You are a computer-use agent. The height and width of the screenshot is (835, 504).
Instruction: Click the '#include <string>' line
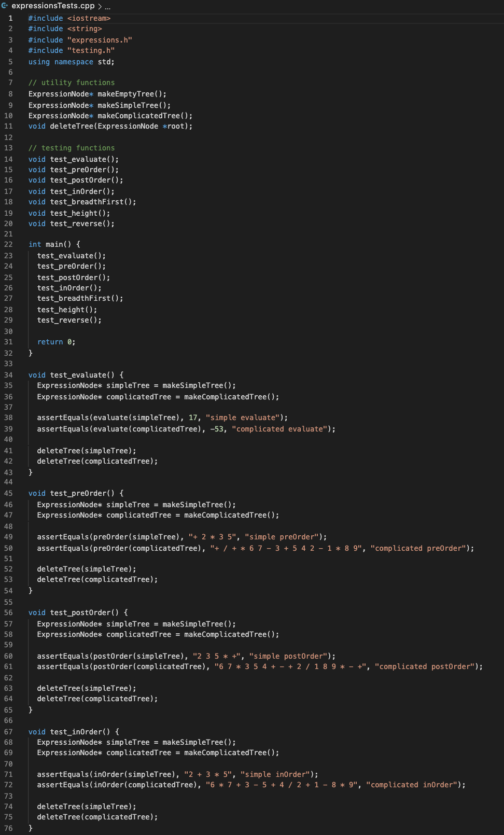click(65, 29)
